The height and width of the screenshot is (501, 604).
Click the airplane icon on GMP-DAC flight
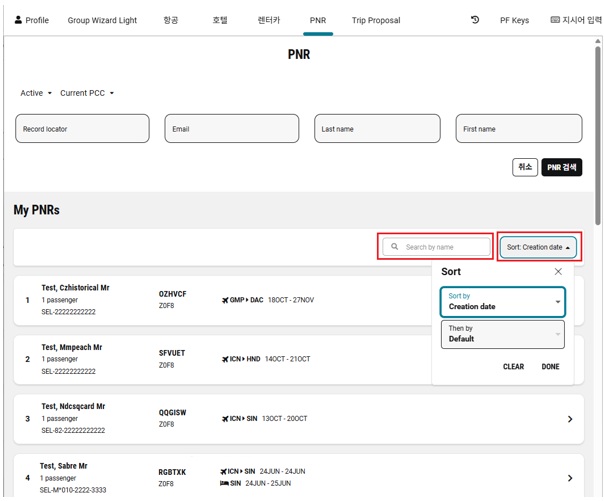point(225,300)
